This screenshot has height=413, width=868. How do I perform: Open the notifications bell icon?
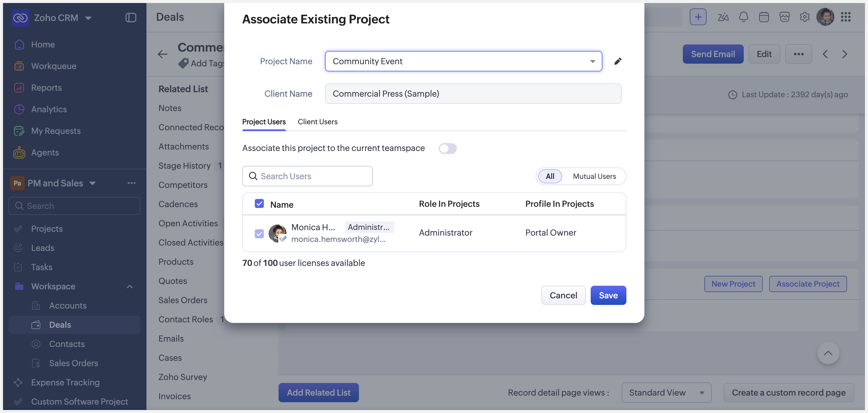743,17
